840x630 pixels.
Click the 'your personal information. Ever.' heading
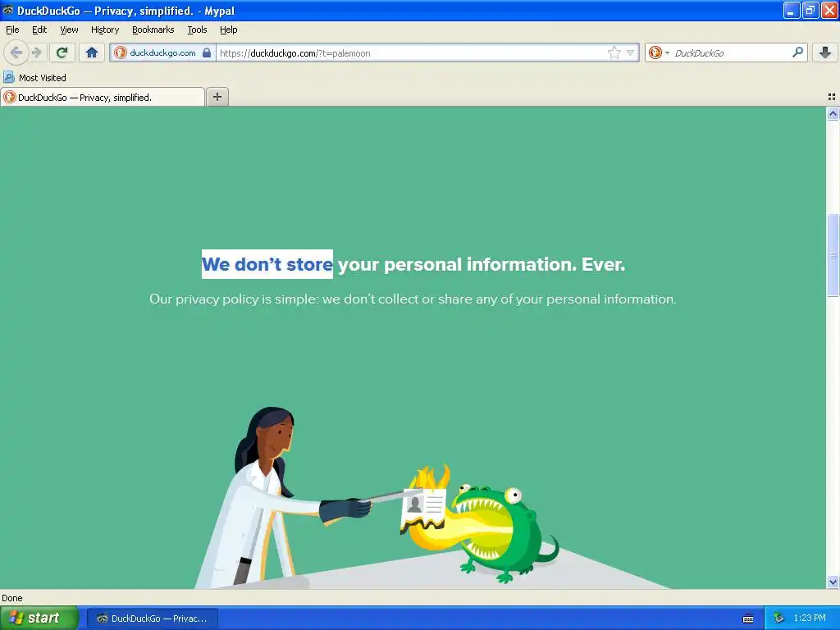click(x=482, y=264)
